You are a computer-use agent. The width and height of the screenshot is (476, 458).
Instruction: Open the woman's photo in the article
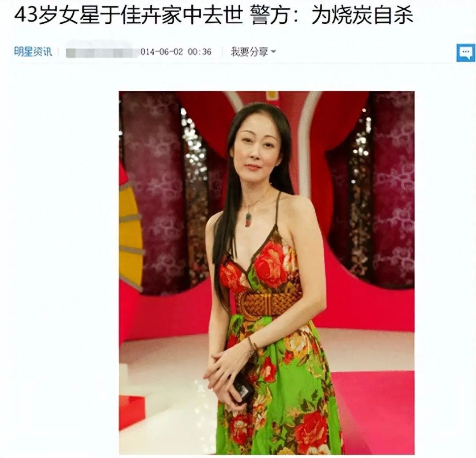point(267,273)
